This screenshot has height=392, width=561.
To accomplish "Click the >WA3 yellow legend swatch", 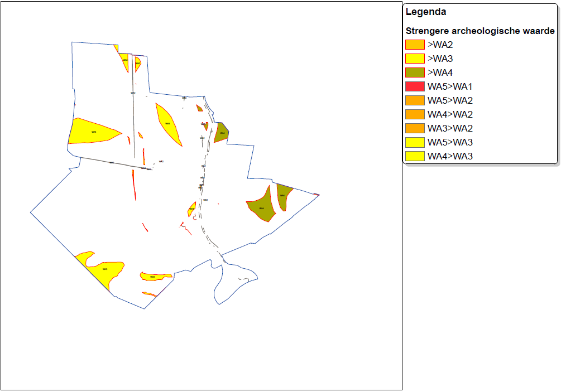I will (x=415, y=59).
